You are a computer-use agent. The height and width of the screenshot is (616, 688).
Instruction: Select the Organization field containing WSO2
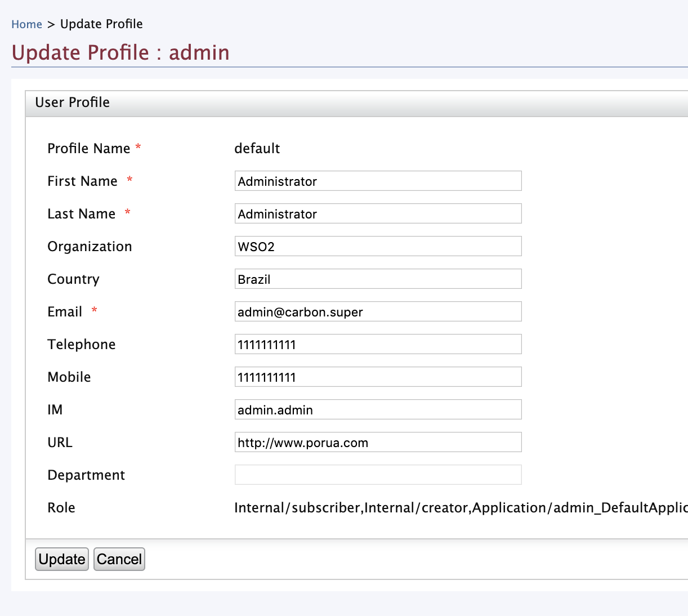(378, 247)
